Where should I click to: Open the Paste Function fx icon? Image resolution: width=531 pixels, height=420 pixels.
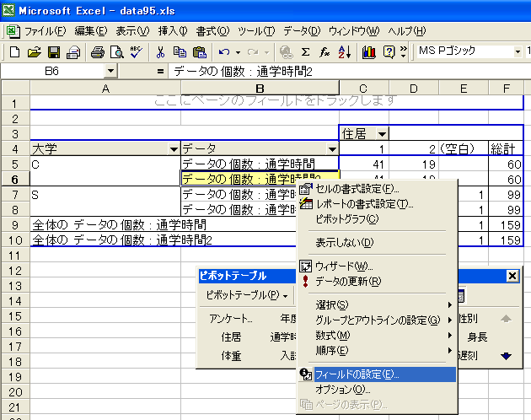[x=324, y=52]
